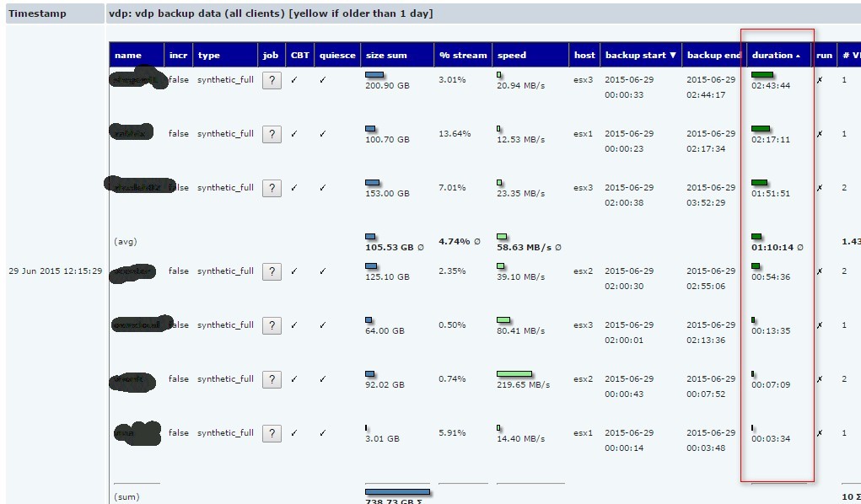
Task: Select stream percentage 13.64%
Action: tap(455, 134)
